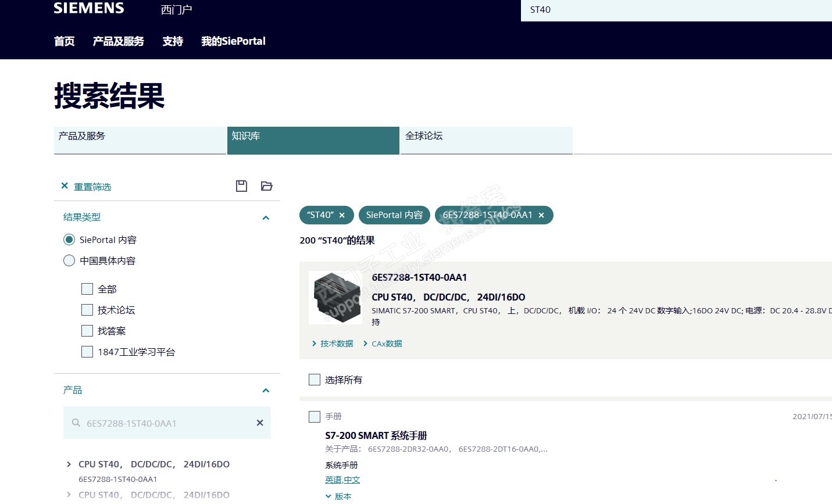
Task: Click the 2021/07/15 date text
Action: click(812, 416)
